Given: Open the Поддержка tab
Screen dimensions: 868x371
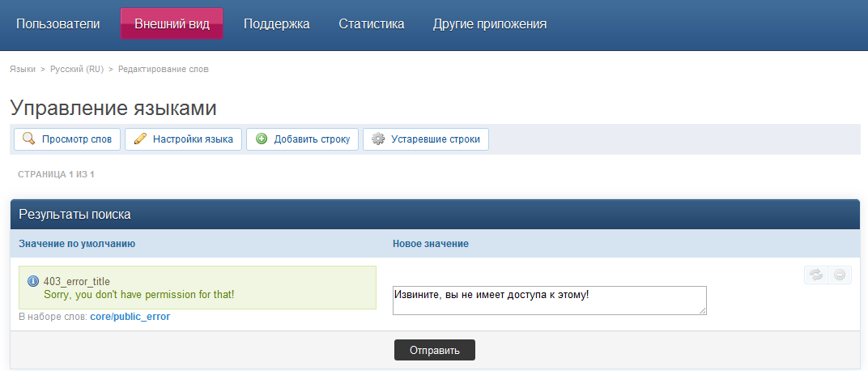Looking at the screenshot, I should [x=276, y=23].
